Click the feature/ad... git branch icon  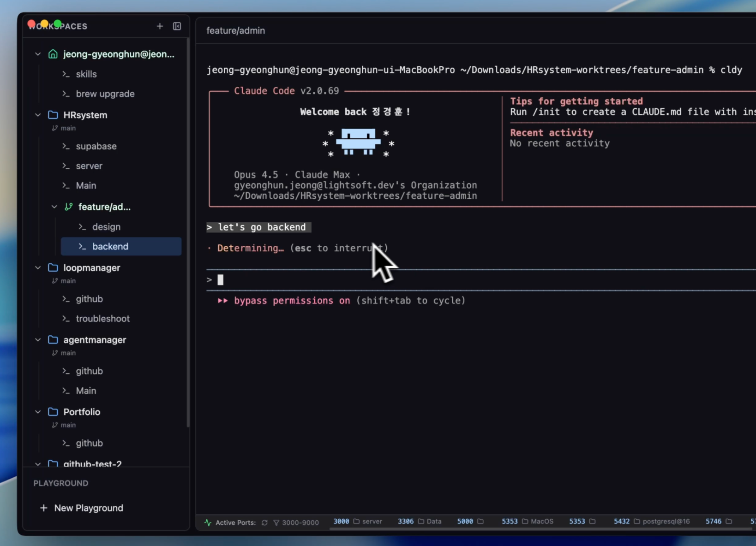69,207
